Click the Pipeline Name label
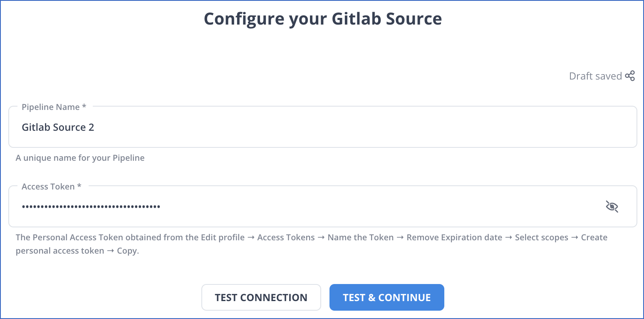This screenshot has width=644, height=319. tap(50, 107)
